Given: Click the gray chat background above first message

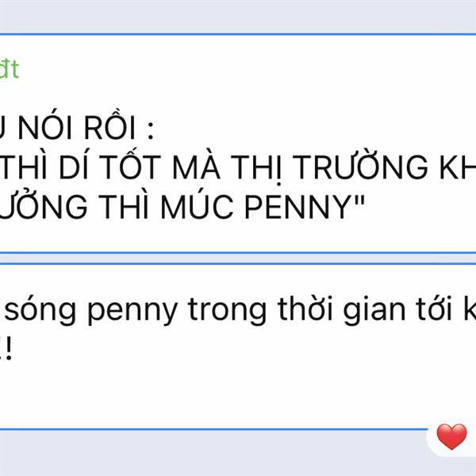Looking at the screenshot, I should pos(238,17).
